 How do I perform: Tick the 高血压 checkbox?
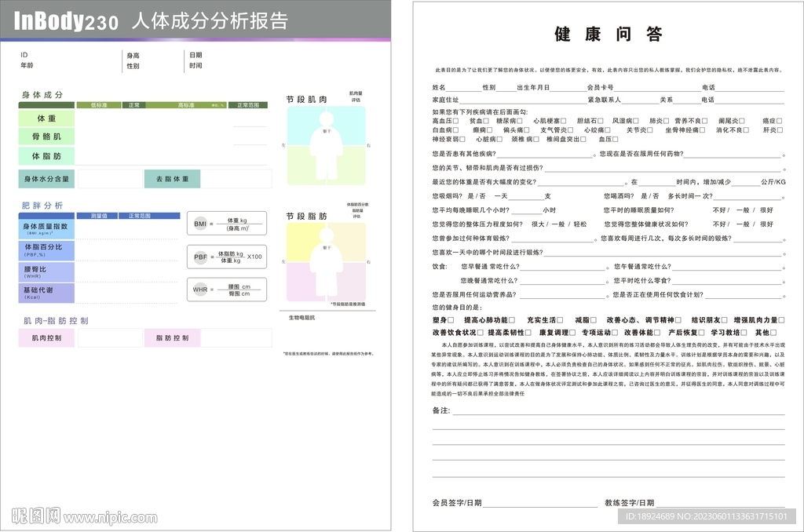[456, 121]
